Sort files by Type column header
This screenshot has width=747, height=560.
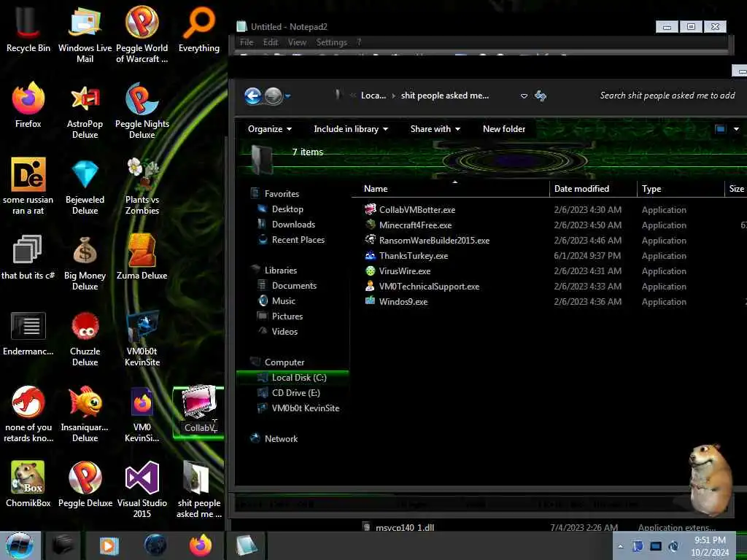click(x=681, y=189)
